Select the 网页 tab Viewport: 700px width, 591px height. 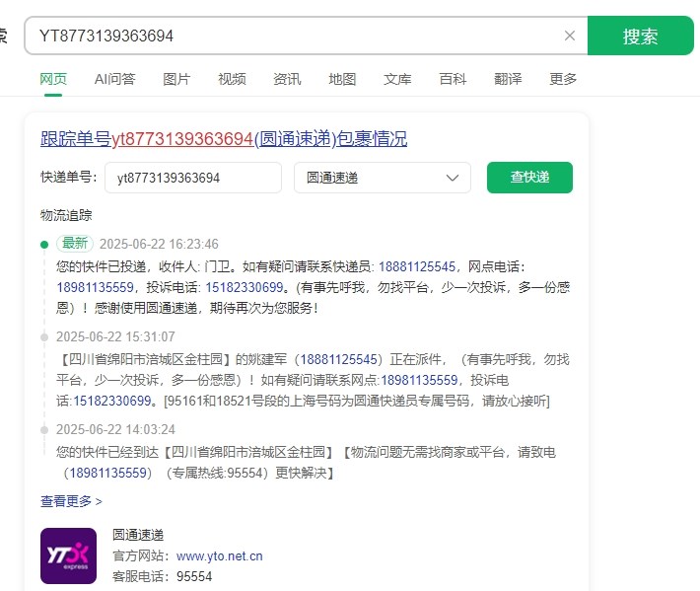53,79
